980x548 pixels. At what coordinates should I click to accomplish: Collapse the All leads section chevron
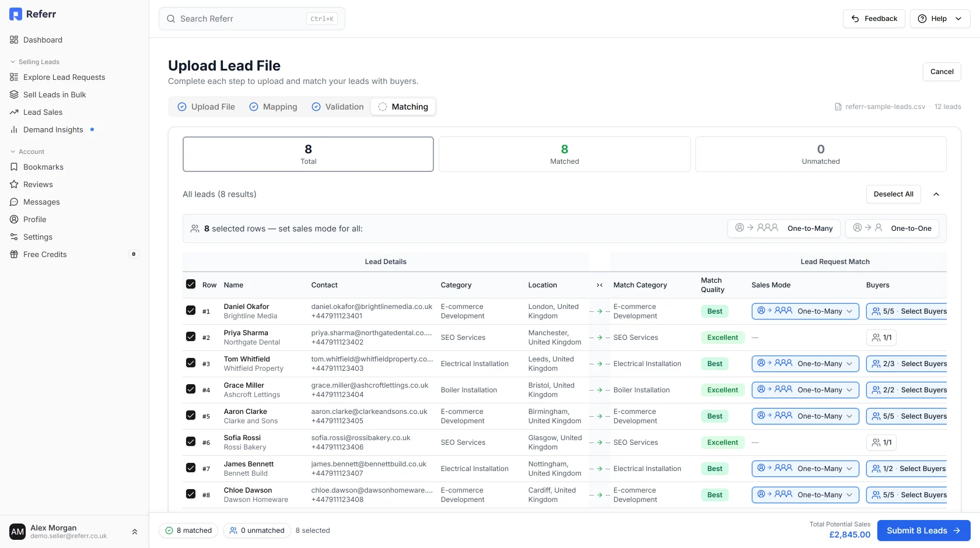click(936, 194)
